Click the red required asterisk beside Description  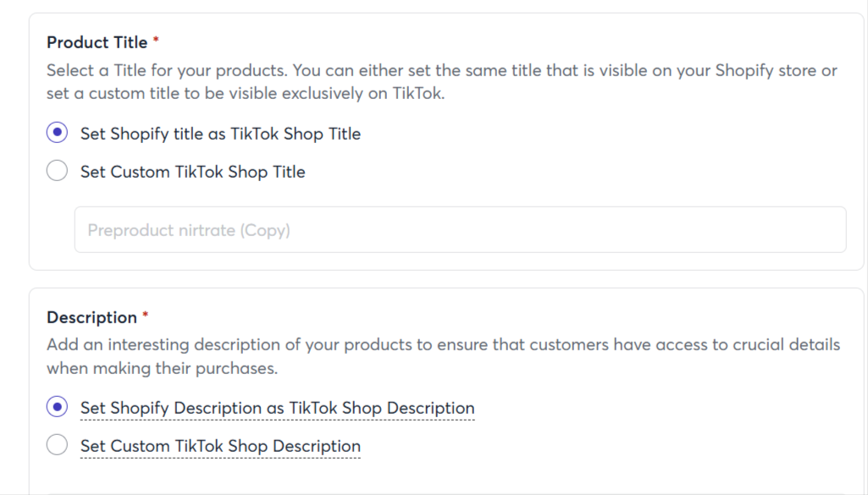click(146, 315)
